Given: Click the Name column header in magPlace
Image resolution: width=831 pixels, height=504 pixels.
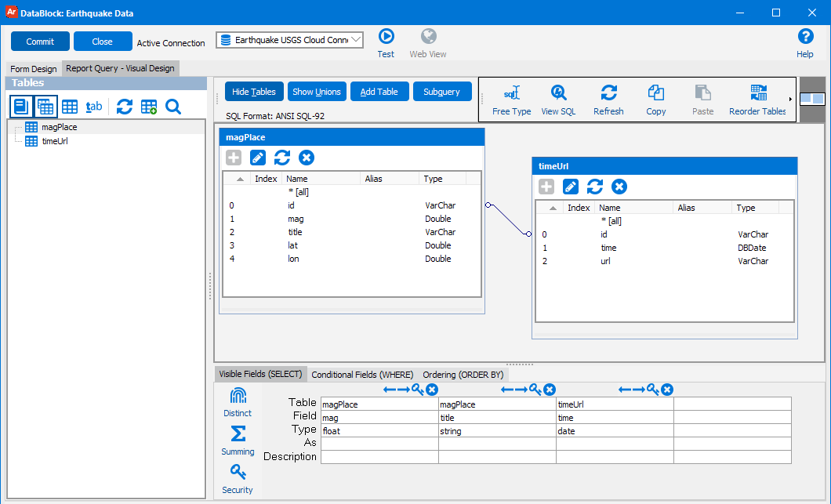Looking at the screenshot, I should (x=321, y=179).
